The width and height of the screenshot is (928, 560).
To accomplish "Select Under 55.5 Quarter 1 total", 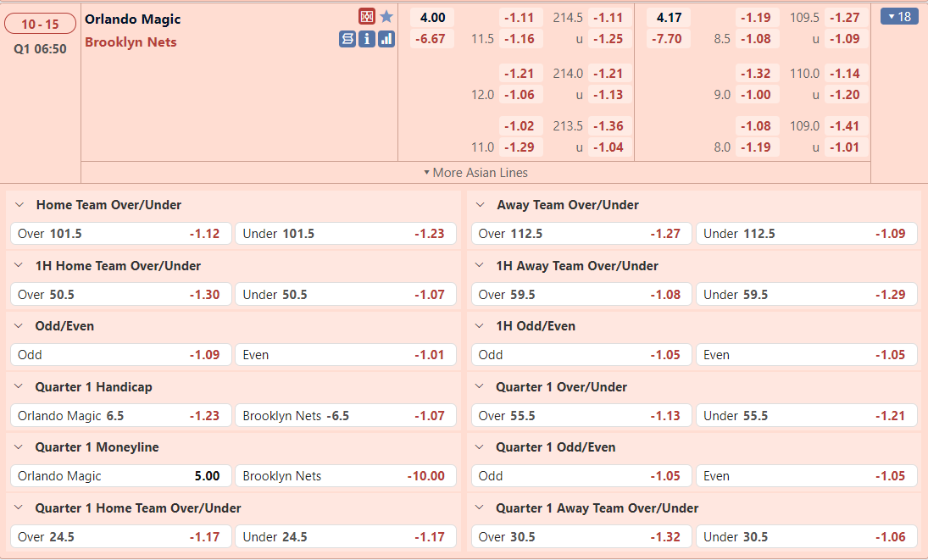I will pyautogui.click(x=807, y=416).
